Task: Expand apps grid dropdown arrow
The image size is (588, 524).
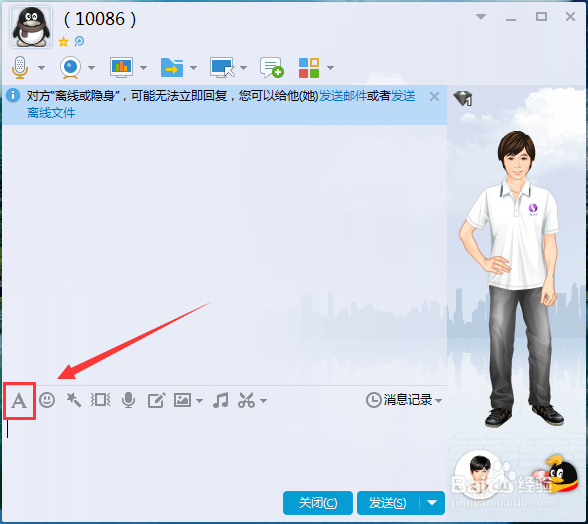Action: pos(330,68)
